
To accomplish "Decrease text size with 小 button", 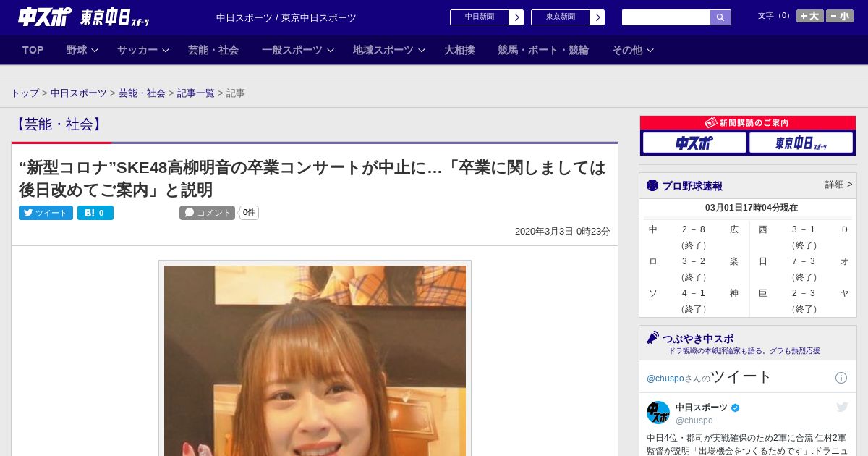I will pyautogui.click(x=840, y=16).
